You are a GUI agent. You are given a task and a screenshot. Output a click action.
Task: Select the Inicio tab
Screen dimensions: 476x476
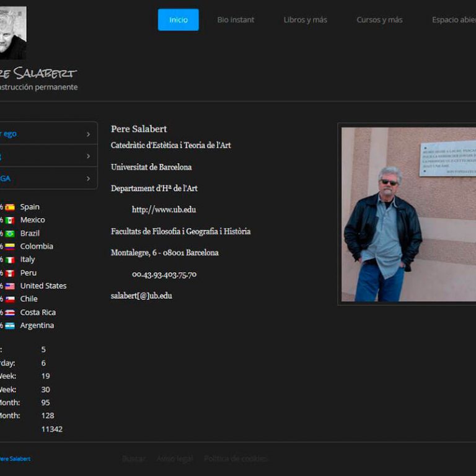[178, 20]
